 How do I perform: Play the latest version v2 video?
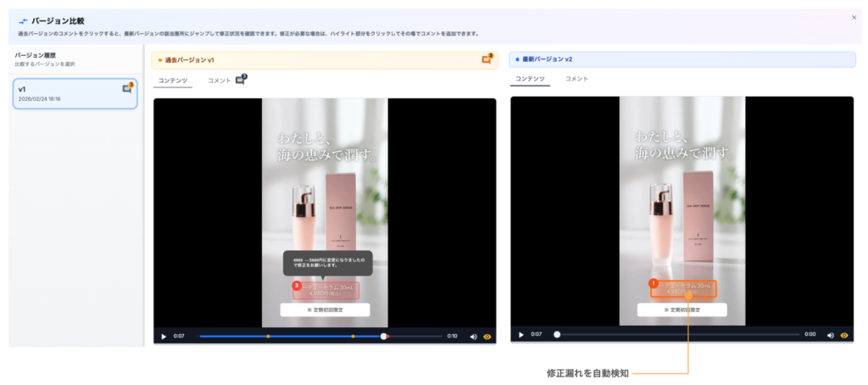point(521,335)
